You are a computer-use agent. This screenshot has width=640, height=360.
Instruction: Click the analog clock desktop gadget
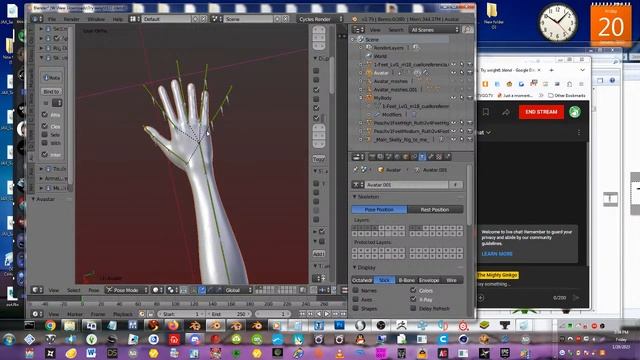point(558,23)
